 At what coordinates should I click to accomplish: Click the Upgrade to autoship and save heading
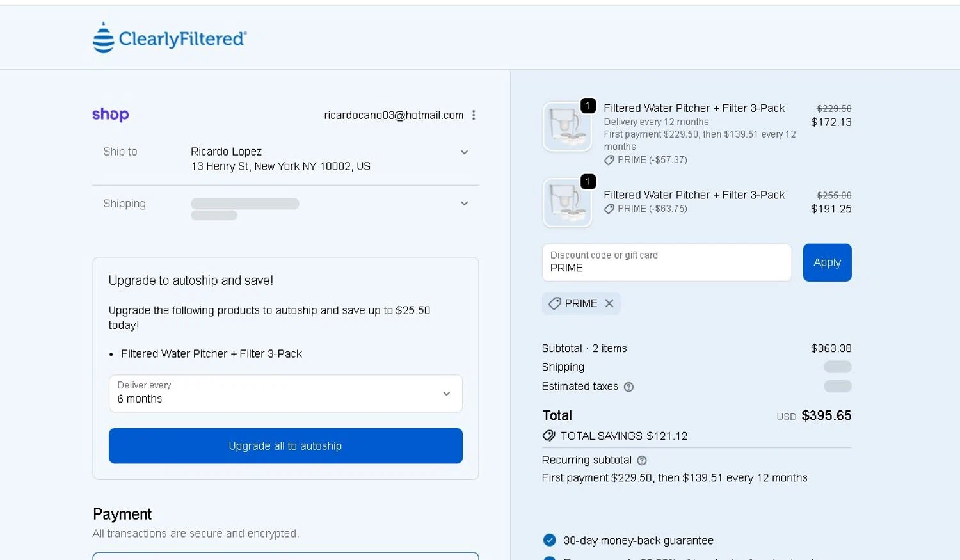tap(191, 280)
